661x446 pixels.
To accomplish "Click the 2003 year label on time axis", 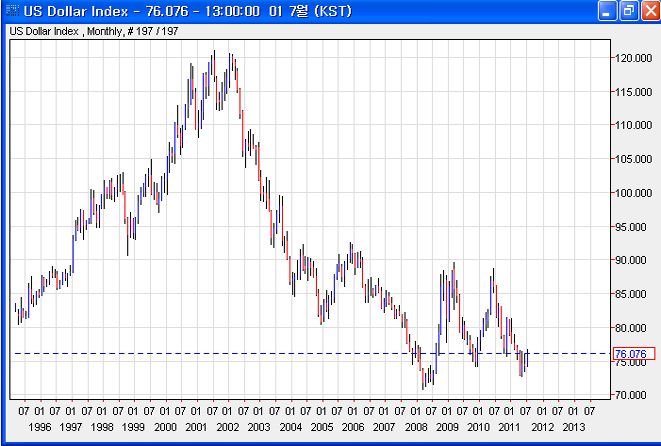I will coord(259,427).
